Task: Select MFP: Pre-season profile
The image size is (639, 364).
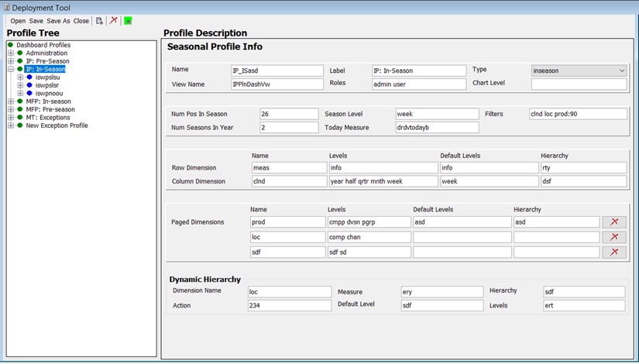Action: 50,109
